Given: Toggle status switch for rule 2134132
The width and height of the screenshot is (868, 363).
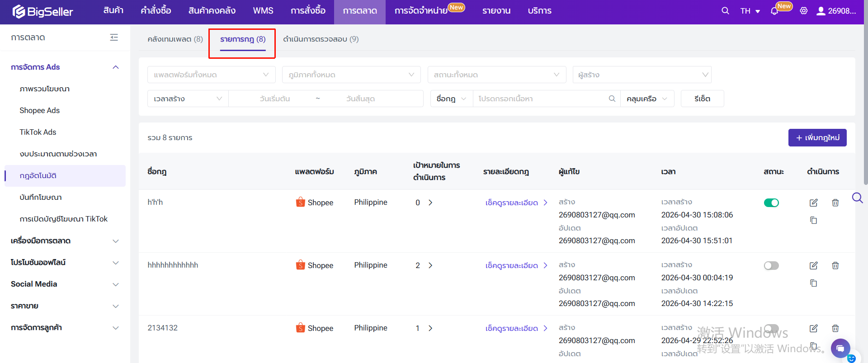Looking at the screenshot, I should 771,328.
